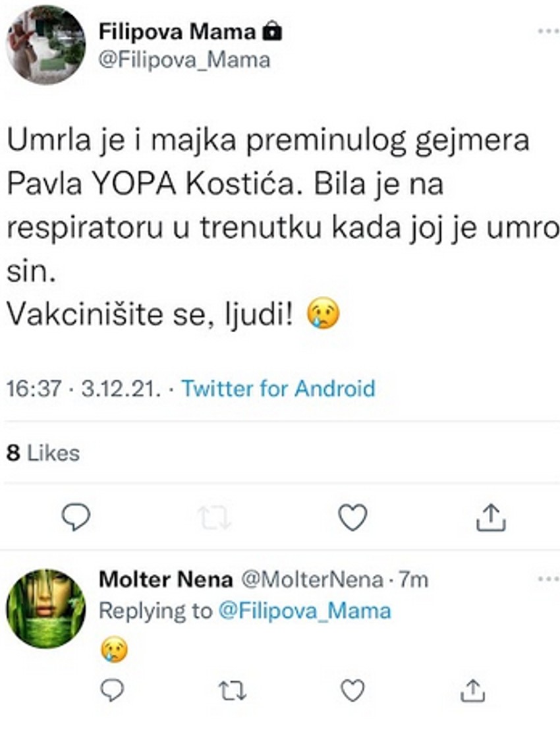Share Molter Nena's reply

click(472, 689)
